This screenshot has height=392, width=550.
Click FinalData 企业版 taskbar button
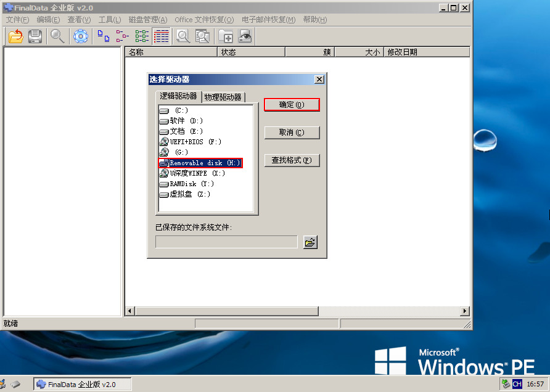click(83, 384)
